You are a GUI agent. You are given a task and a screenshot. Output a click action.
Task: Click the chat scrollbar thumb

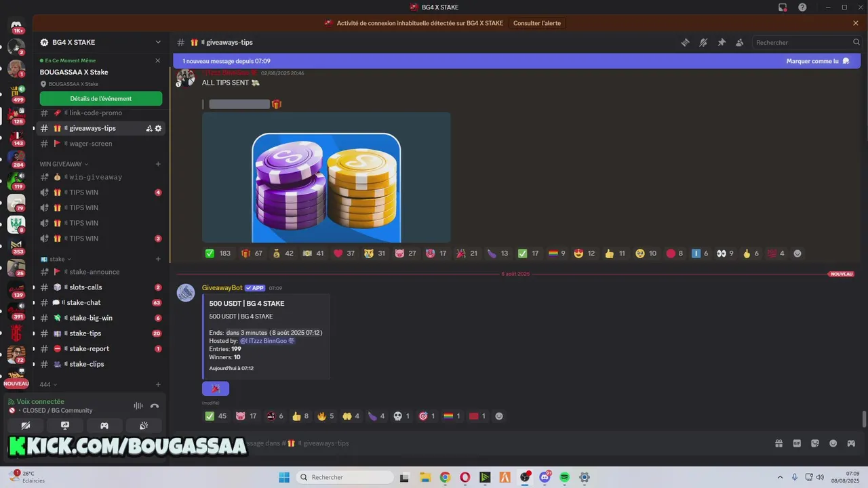(864, 419)
